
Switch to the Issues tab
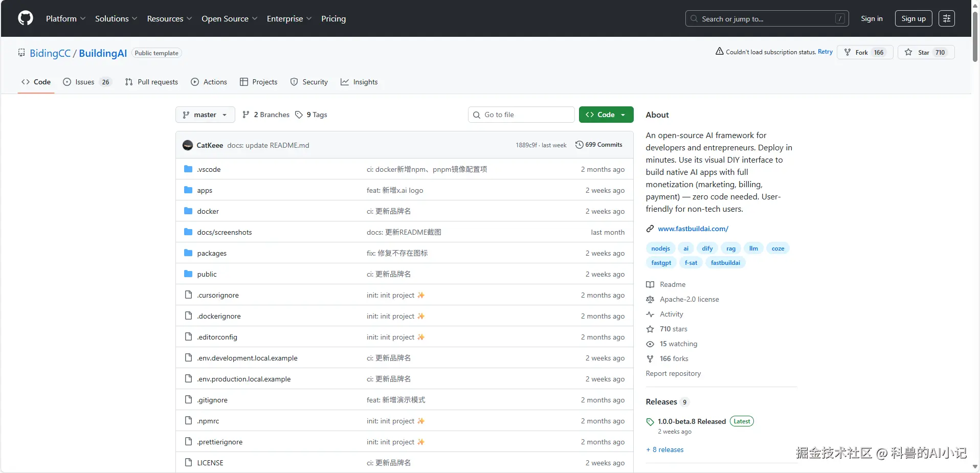tap(87, 82)
